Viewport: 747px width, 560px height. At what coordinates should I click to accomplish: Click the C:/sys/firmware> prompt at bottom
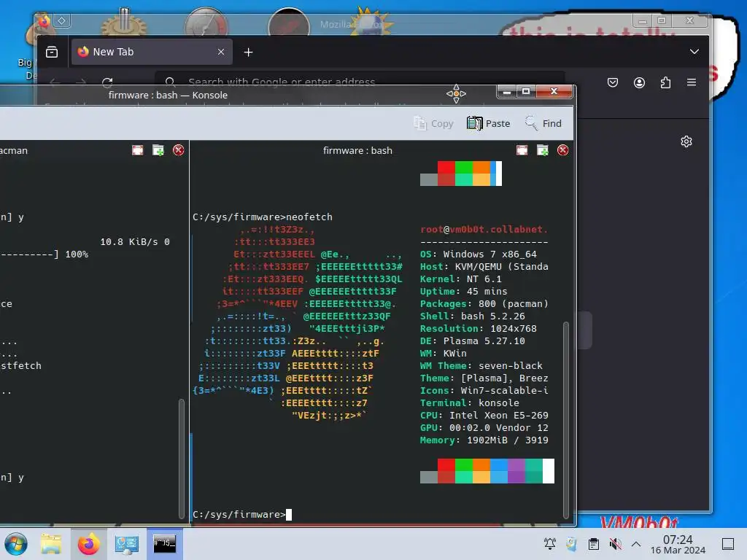coord(239,514)
